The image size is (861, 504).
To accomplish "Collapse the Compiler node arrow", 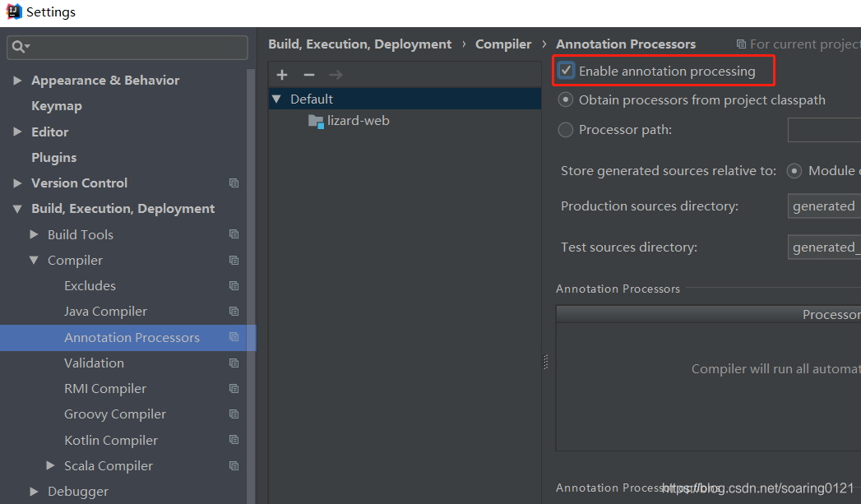I will [x=34, y=261].
